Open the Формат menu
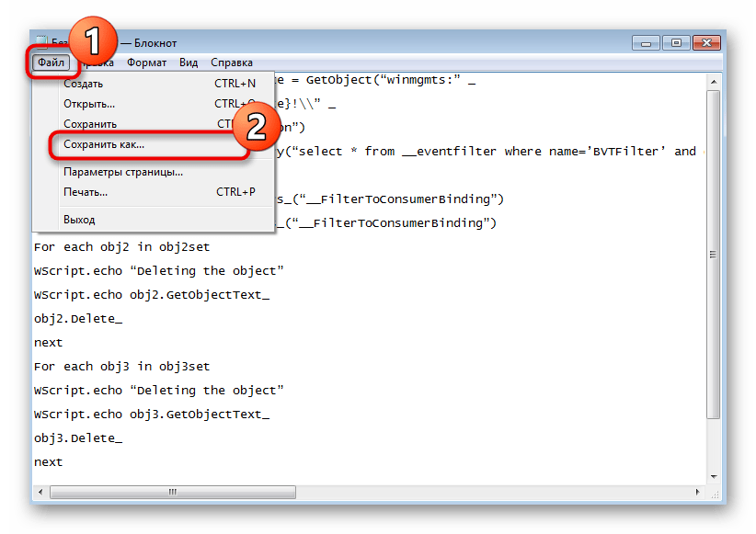The height and width of the screenshot is (534, 756). [x=146, y=62]
